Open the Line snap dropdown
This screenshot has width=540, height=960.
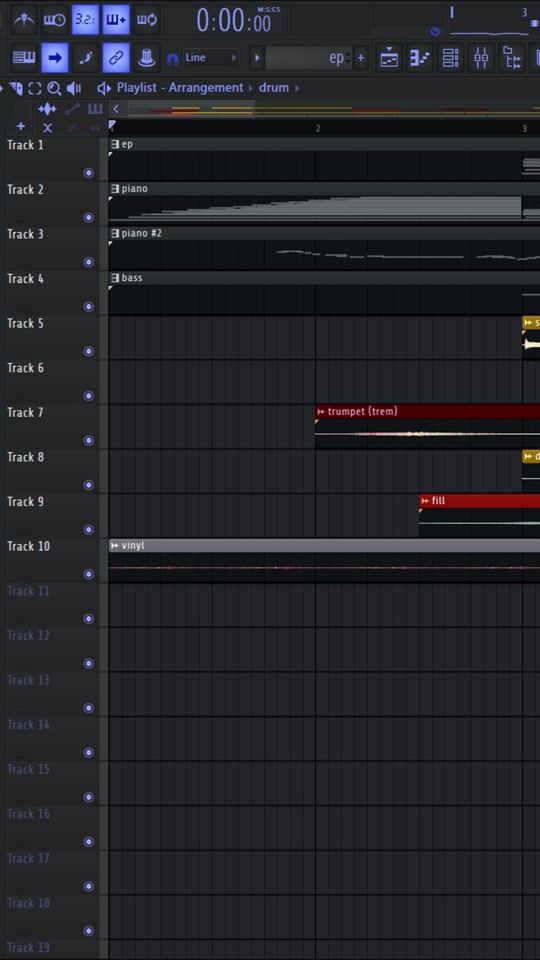[210, 58]
